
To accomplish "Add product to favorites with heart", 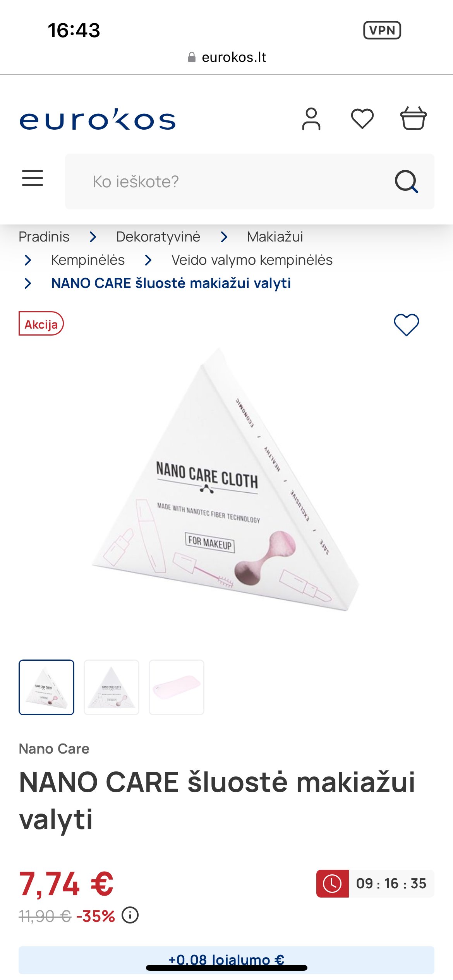I will click(x=406, y=324).
